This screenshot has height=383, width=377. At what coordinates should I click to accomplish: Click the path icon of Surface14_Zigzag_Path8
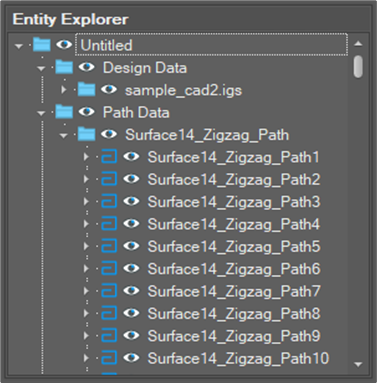coord(109,313)
